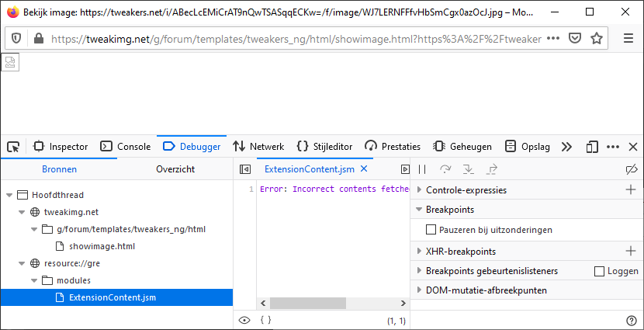Screen dimensions: 644x330
Task: Open devtools options three-dot menu
Action: (613, 147)
